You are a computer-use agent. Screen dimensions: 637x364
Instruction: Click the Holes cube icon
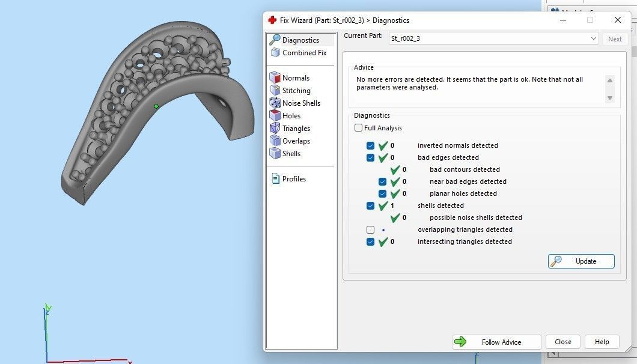(275, 115)
